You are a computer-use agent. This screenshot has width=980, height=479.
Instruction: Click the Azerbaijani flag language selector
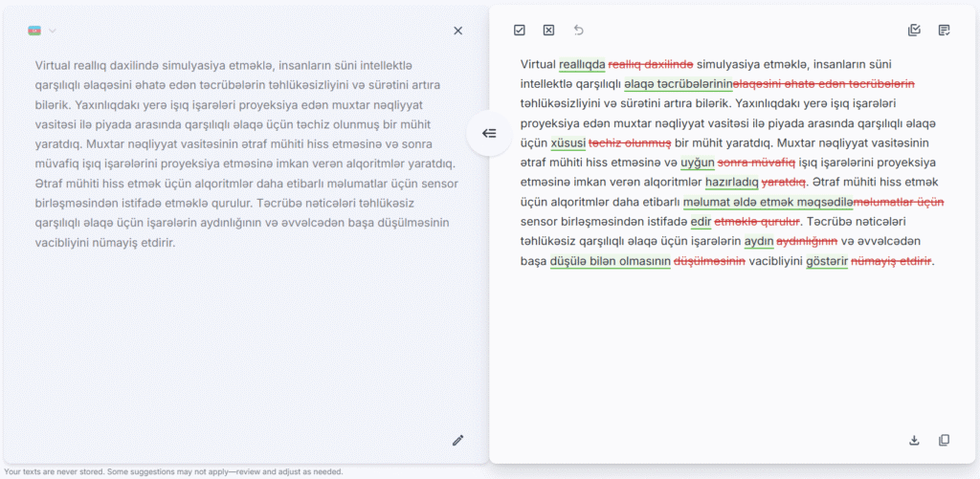coord(35,31)
